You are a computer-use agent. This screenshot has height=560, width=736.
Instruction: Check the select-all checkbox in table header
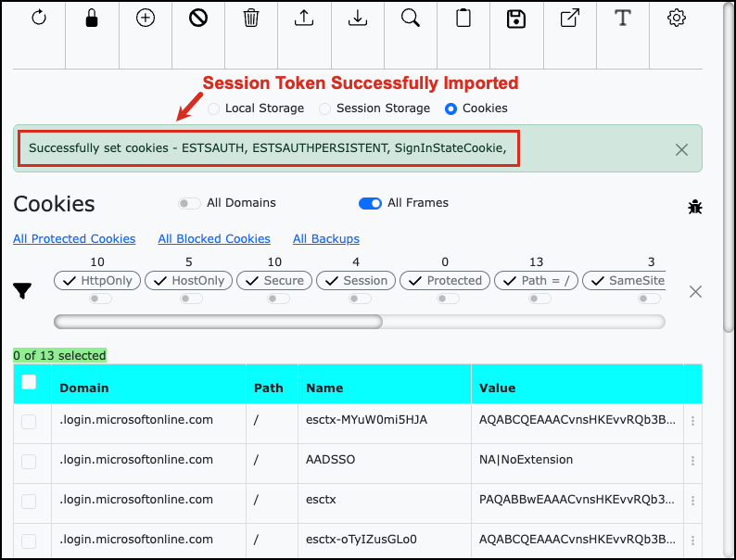click(x=29, y=382)
